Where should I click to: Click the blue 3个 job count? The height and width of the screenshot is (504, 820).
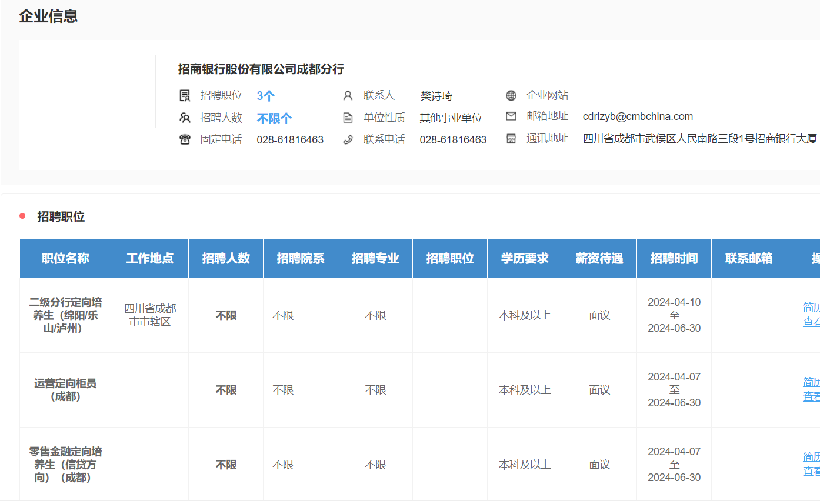pos(266,96)
